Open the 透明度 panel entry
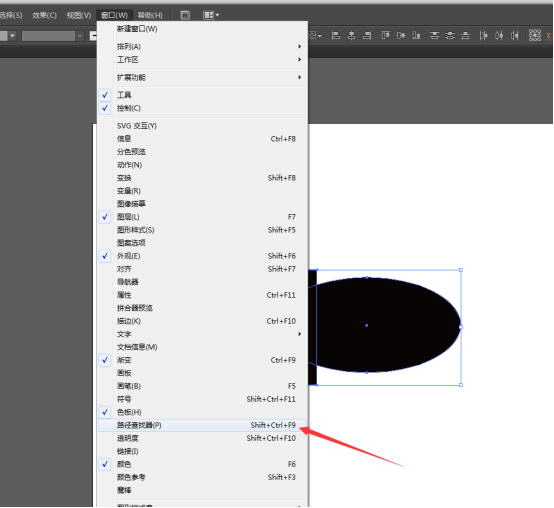The width and height of the screenshot is (554, 508). 203,438
